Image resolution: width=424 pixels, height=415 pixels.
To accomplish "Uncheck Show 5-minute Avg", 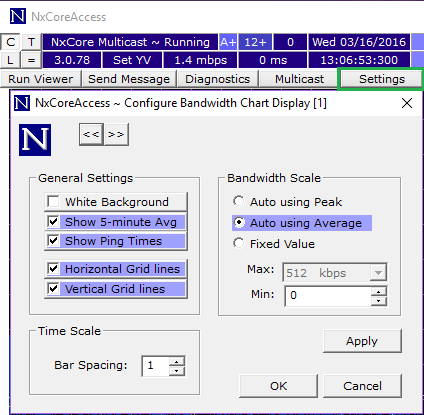I will tap(53, 221).
